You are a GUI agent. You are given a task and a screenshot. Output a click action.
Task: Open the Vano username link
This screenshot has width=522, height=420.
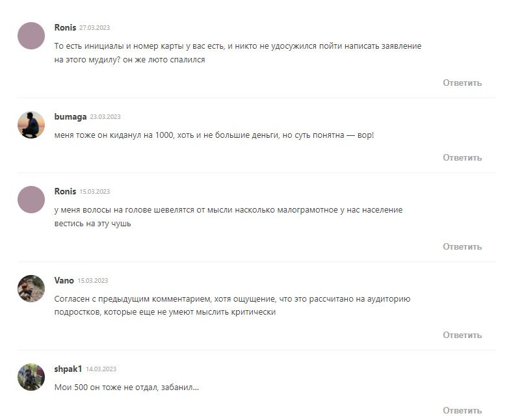point(64,281)
